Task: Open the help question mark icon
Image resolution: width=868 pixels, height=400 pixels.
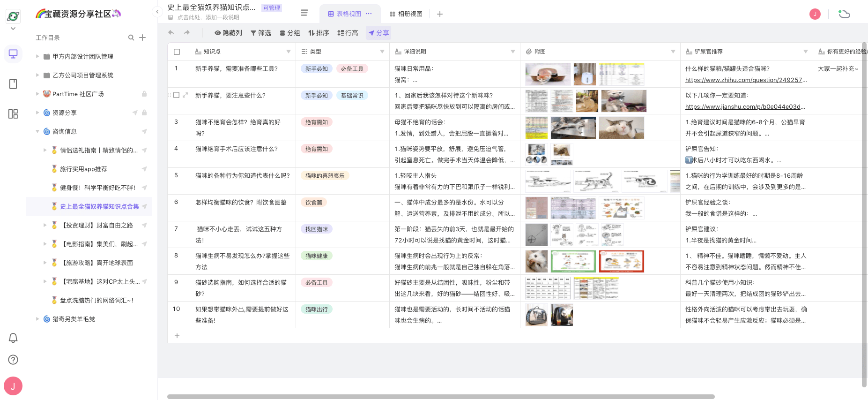Action: (13, 360)
